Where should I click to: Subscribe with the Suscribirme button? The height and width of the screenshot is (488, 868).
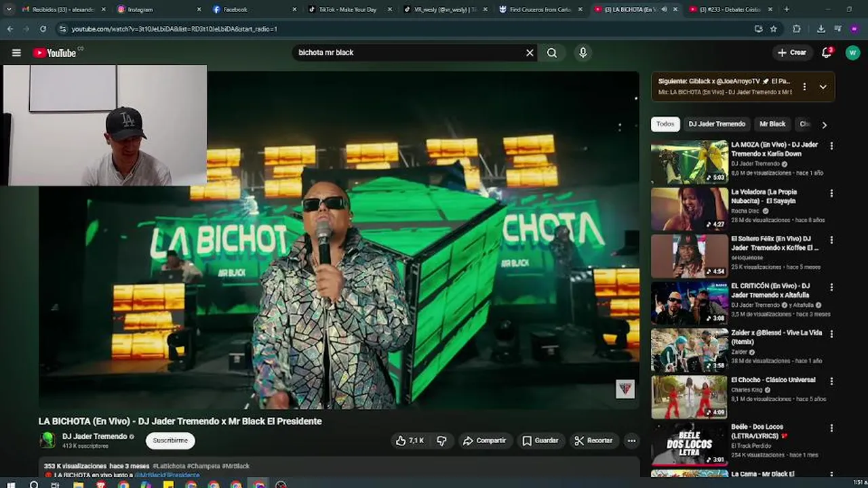click(170, 441)
